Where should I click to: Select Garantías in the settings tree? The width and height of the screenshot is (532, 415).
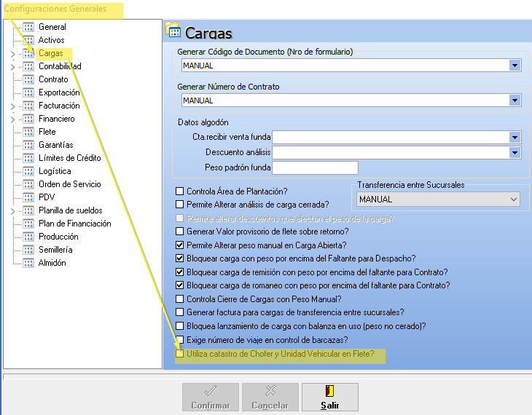click(x=55, y=145)
